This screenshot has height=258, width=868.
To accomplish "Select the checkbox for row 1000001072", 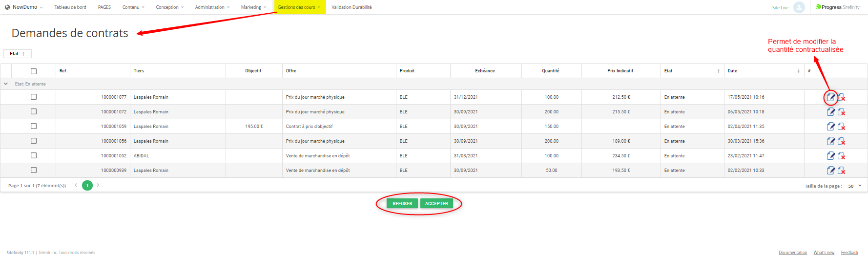I will [34, 111].
